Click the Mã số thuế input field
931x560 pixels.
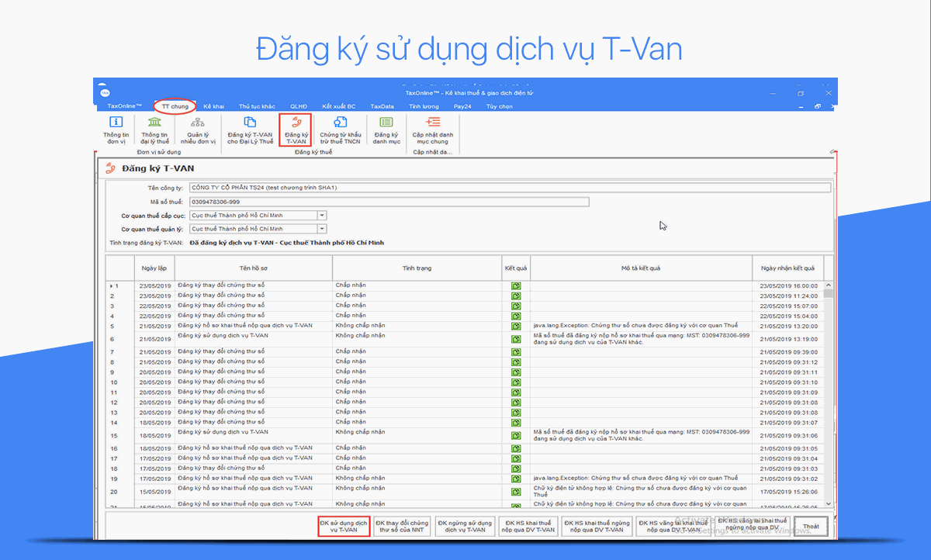point(388,202)
